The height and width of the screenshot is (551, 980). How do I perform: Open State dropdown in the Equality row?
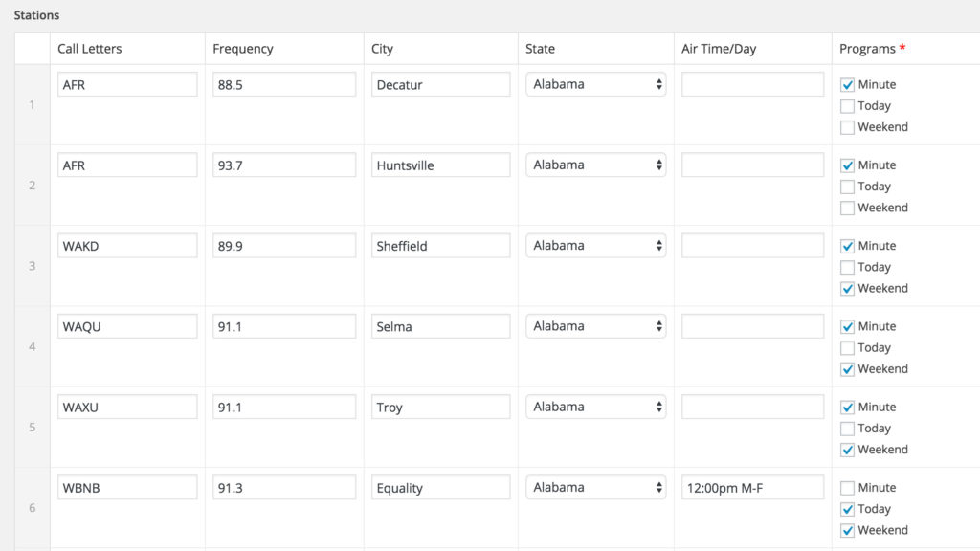[596, 488]
